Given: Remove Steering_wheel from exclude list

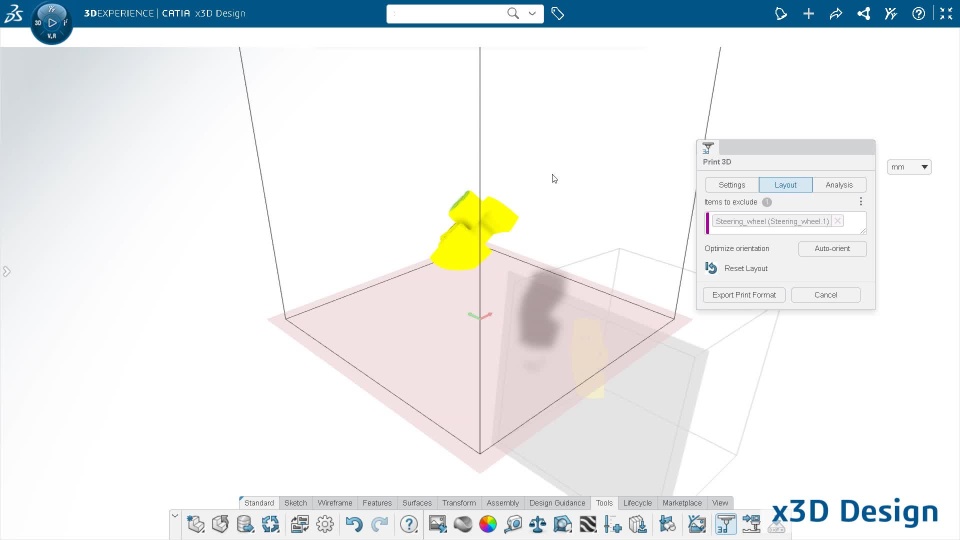Looking at the screenshot, I should pos(838,221).
